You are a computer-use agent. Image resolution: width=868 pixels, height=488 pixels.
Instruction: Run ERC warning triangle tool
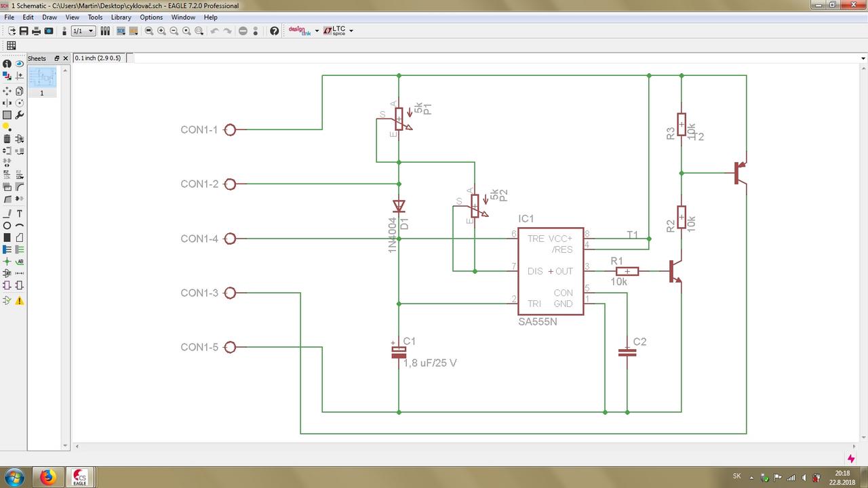(20, 300)
